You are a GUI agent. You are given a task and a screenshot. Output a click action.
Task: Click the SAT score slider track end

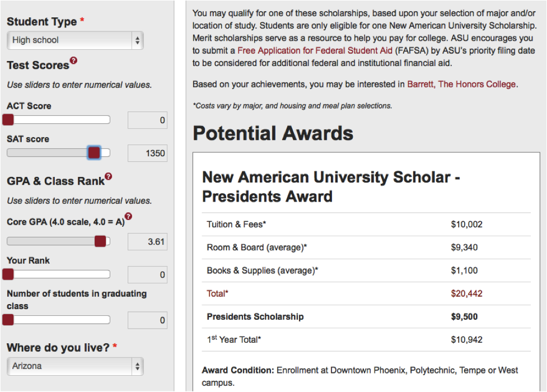point(105,152)
